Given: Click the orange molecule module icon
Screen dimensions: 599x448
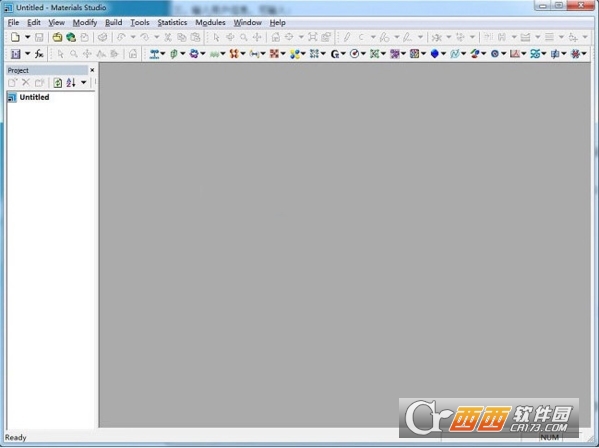Looking at the screenshot, I should 234,54.
